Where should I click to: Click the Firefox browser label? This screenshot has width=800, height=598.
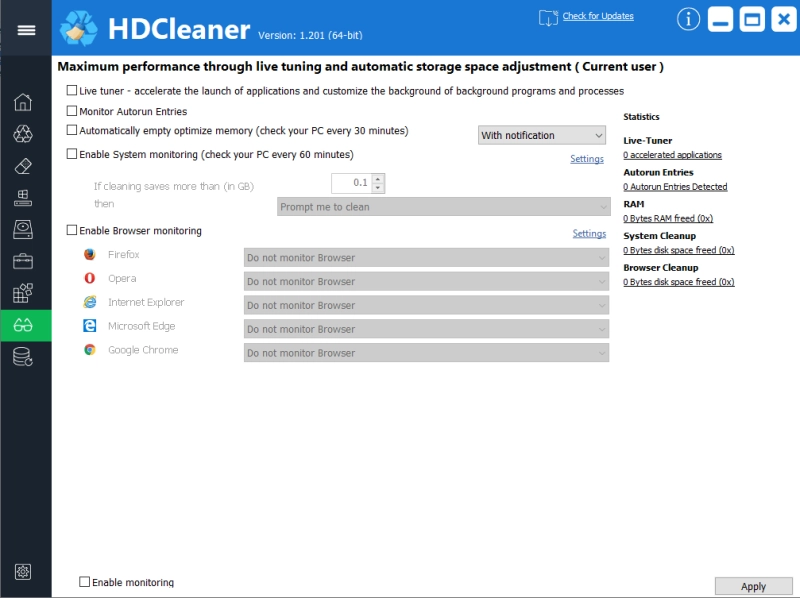coord(123,254)
